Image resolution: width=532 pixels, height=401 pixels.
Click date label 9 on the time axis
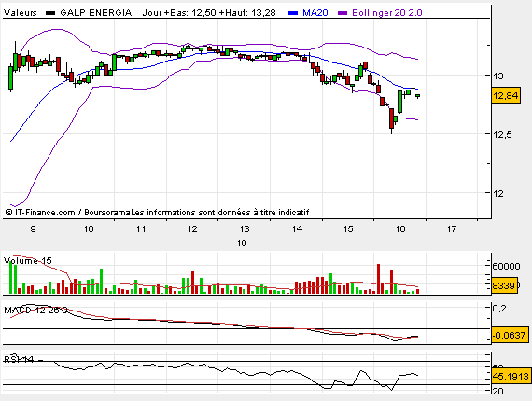(x=33, y=228)
